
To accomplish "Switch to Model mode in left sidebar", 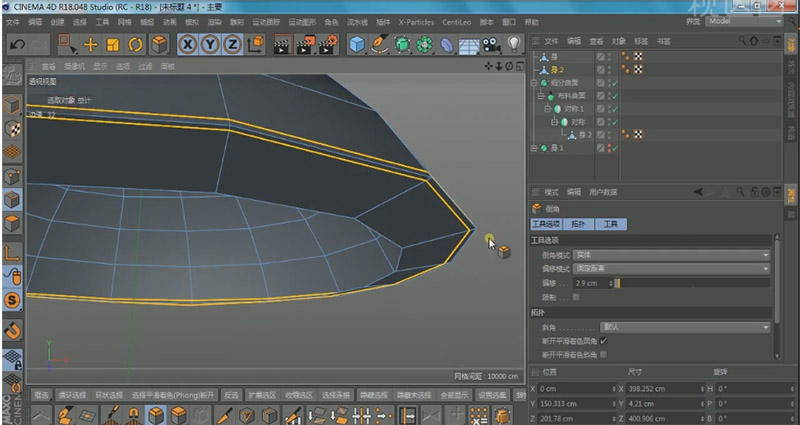I will 12,105.
